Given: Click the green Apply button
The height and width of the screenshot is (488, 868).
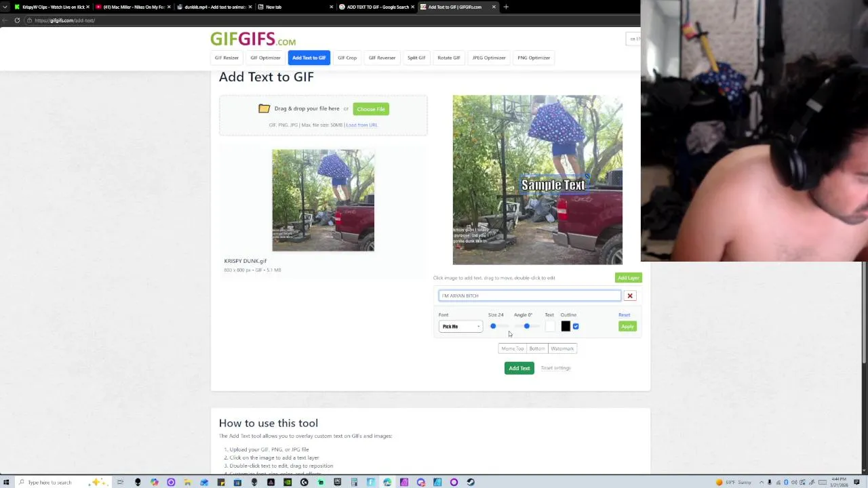Looking at the screenshot, I should click(627, 327).
